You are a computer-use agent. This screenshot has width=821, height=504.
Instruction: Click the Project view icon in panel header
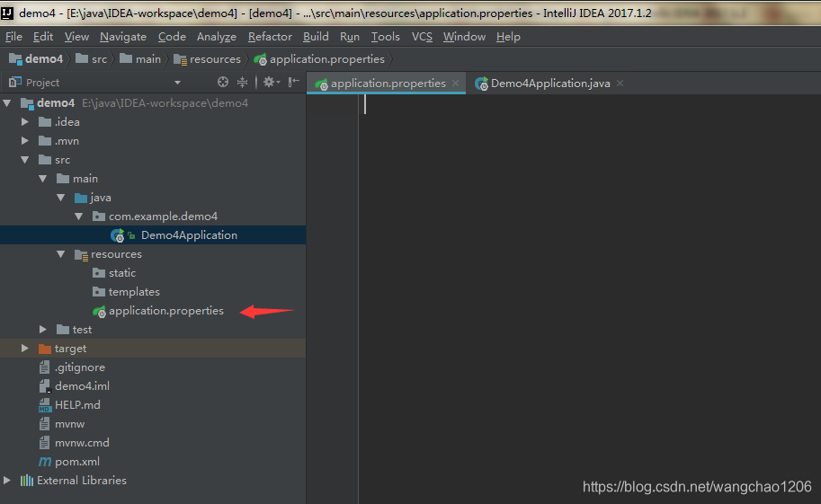coord(15,82)
